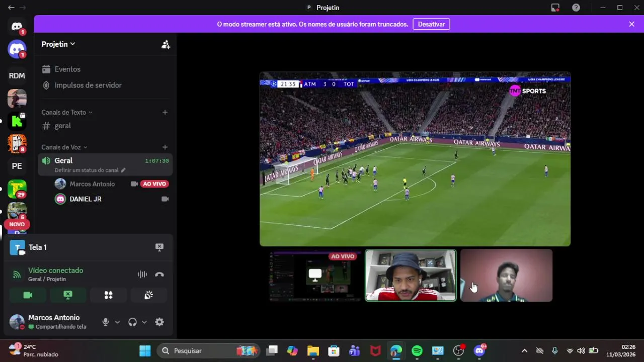Select the RDM server in sidebar
The height and width of the screenshot is (362, 644).
click(17, 75)
